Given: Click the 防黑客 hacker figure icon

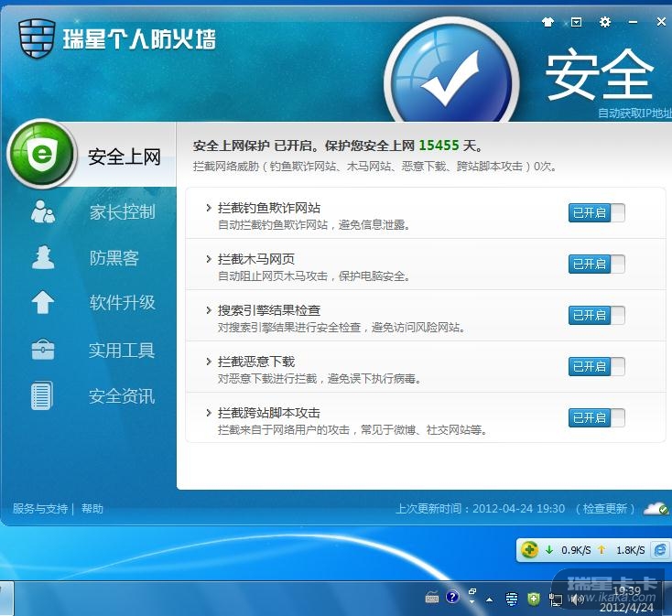Looking at the screenshot, I should click(x=43, y=257).
